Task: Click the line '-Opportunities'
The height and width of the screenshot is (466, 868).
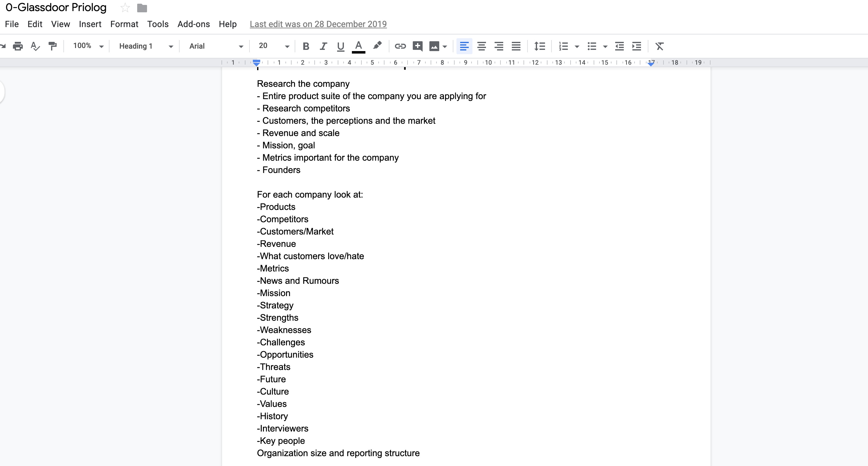Action: coord(285,354)
